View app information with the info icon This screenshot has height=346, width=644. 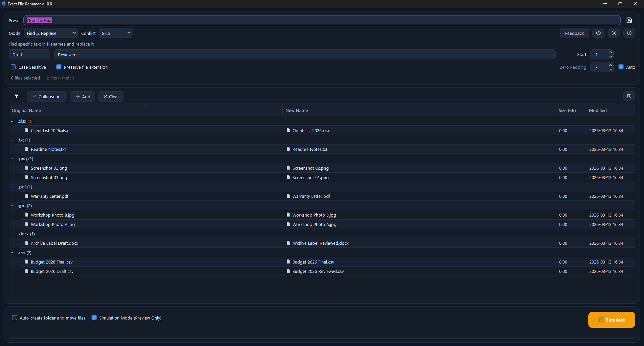629,33
